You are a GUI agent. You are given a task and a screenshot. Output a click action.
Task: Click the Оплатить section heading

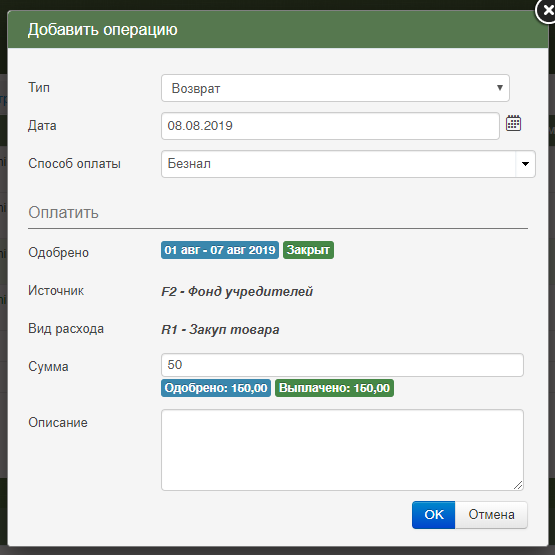pyautogui.click(x=63, y=212)
